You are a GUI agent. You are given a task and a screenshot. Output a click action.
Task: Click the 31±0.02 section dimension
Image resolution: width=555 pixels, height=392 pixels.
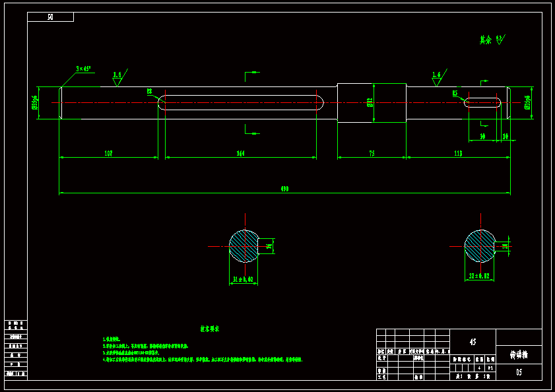pyautogui.click(x=244, y=280)
